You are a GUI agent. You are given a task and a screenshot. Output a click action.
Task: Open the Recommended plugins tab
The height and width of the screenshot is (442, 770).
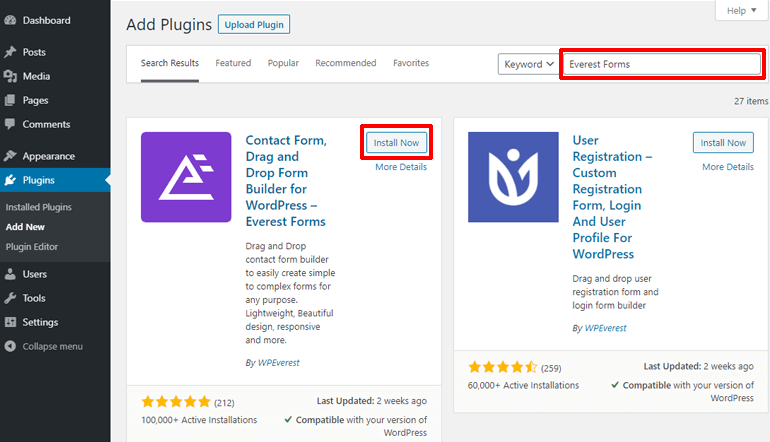click(346, 63)
